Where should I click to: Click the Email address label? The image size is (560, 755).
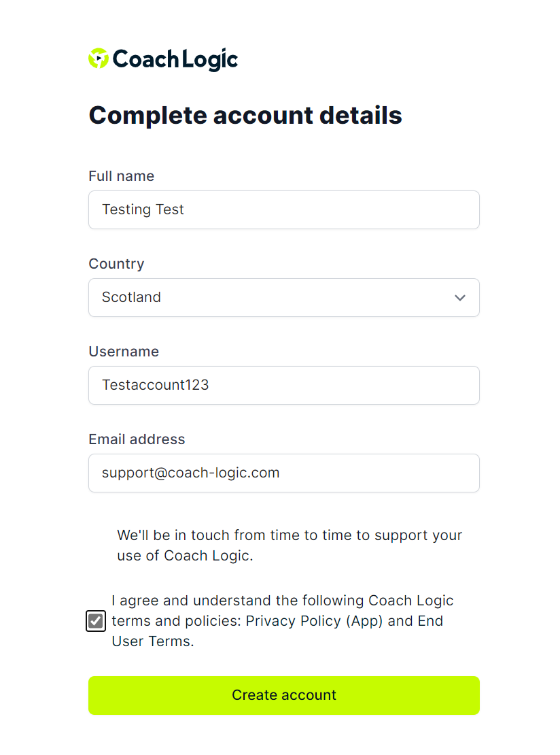click(x=137, y=439)
